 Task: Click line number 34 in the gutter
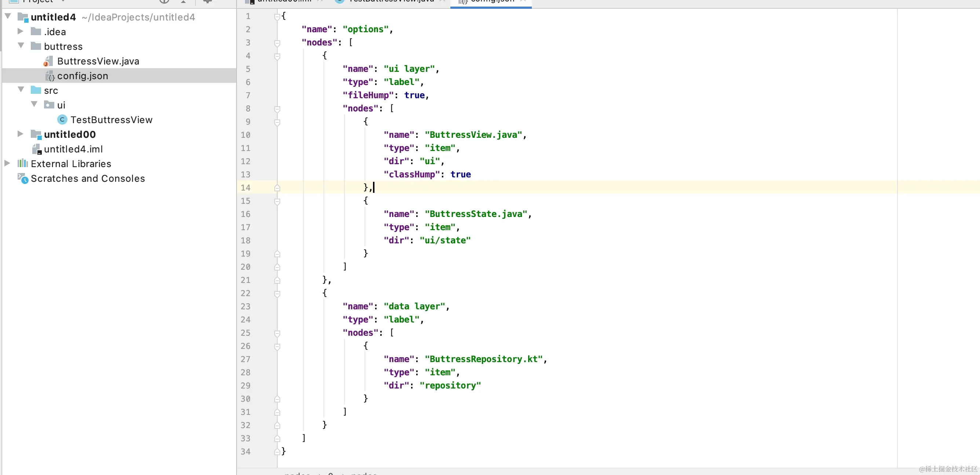tap(245, 452)
